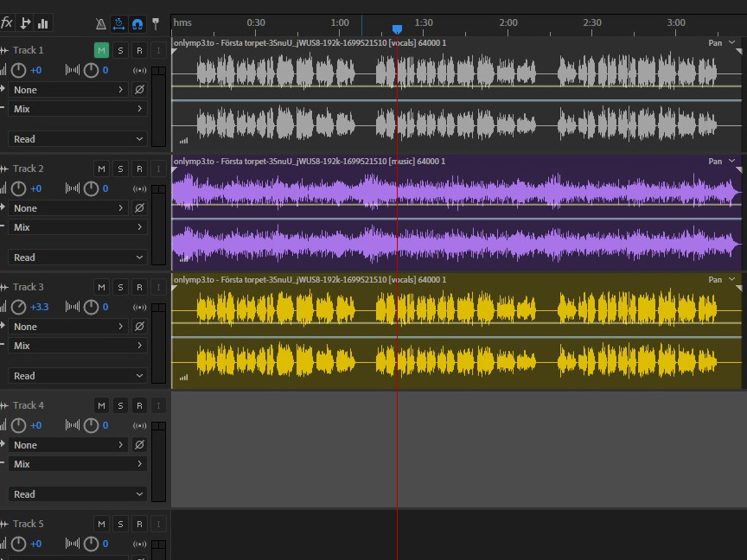
Task: Arm Track 3 for recording
Action: pos(139,287)
